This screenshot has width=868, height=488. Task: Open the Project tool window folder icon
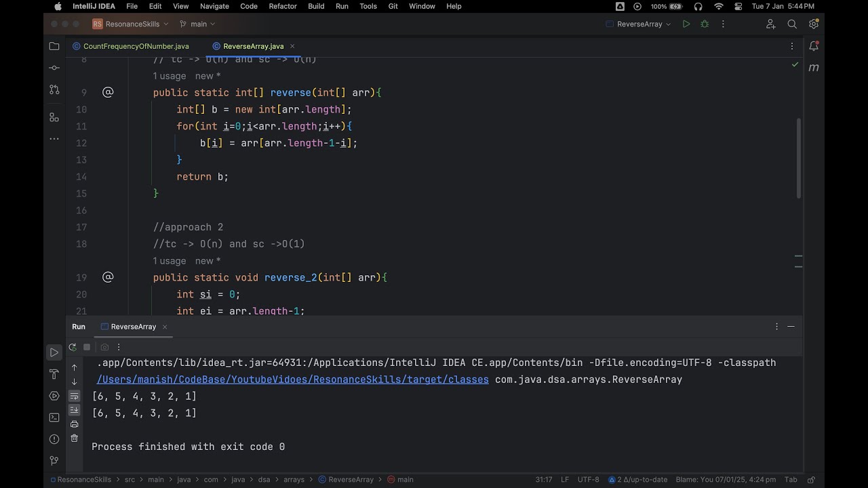pyautogui.click(x=54, y=46)
